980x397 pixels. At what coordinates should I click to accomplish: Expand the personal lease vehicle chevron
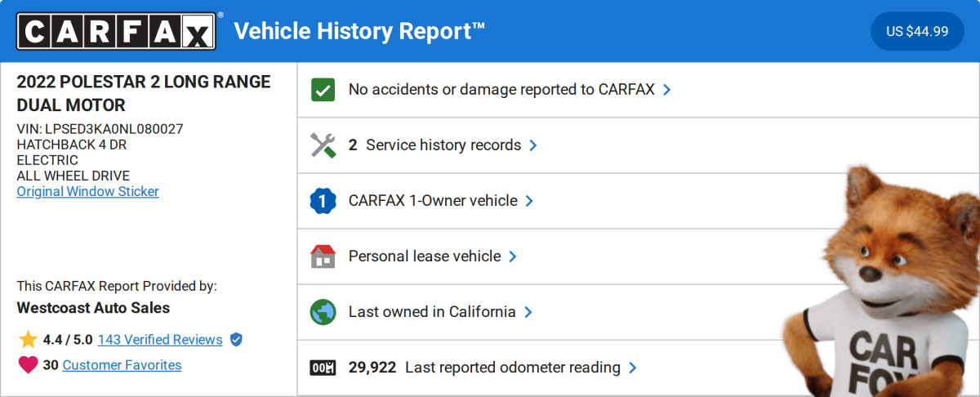[513, 256]
